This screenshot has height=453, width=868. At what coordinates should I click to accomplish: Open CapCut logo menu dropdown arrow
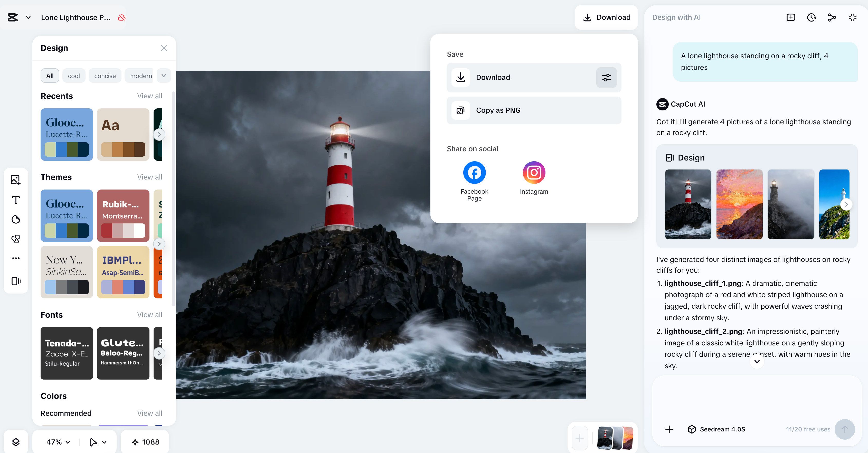pos(28,17)
